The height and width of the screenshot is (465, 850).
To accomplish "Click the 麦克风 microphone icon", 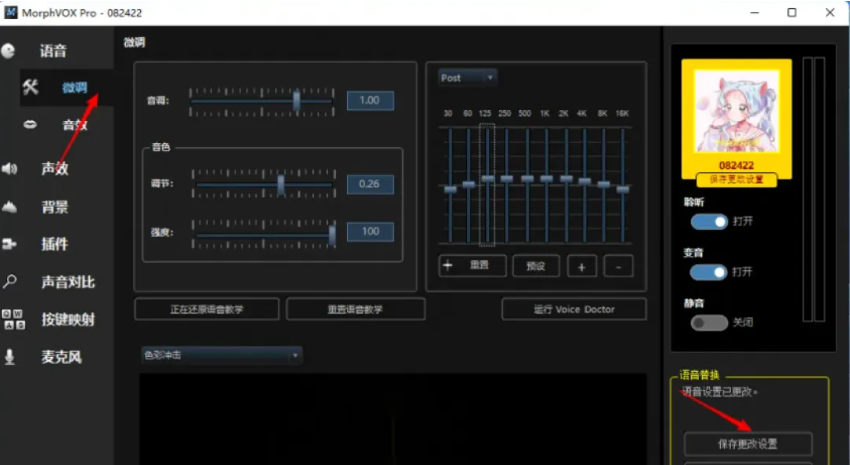I will click(x=9, y=357).
